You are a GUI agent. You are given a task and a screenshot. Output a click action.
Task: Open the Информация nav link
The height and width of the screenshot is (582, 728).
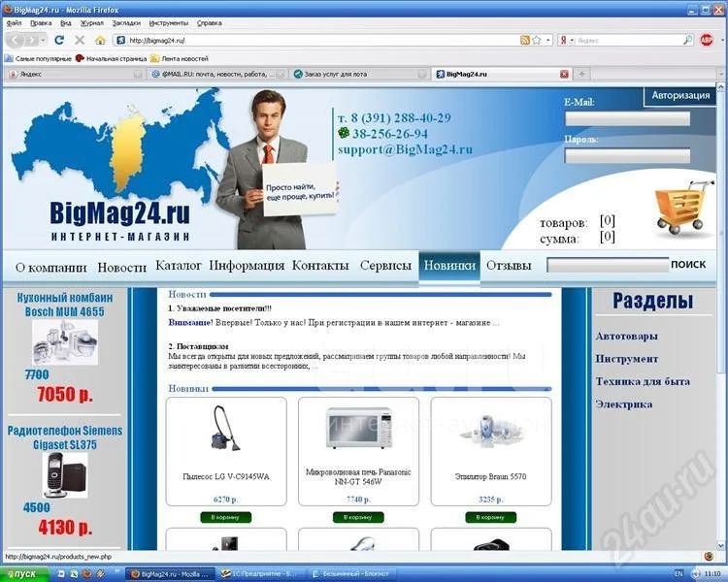click(247, 266)
